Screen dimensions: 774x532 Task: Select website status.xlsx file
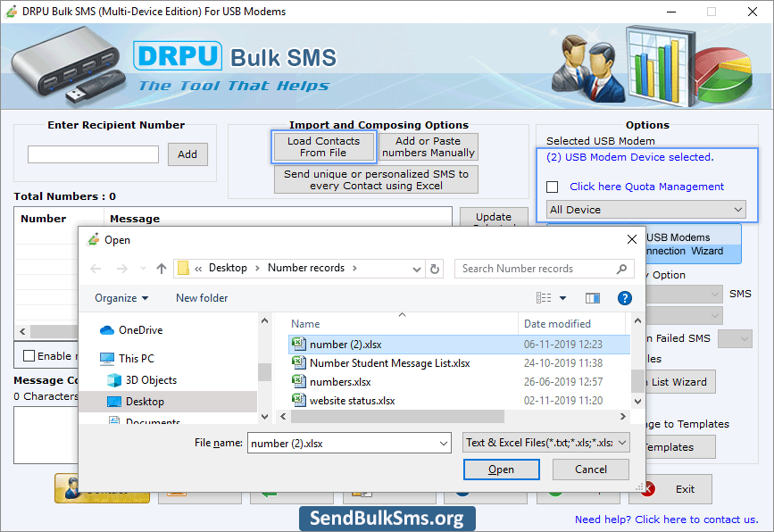coord(459,400)
